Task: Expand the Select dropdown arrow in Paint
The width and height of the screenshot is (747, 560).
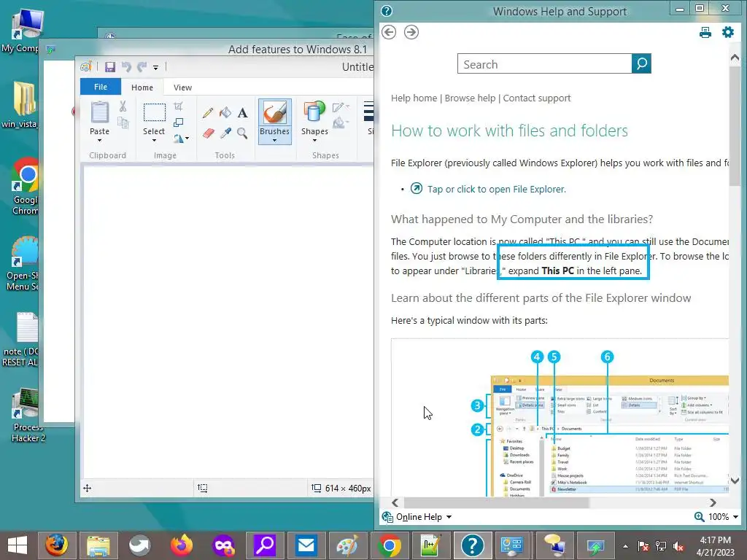Action: [x=154, y=140]
